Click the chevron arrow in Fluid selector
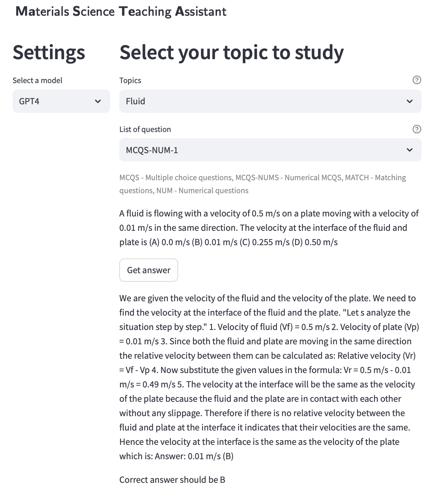 point(410,101)
